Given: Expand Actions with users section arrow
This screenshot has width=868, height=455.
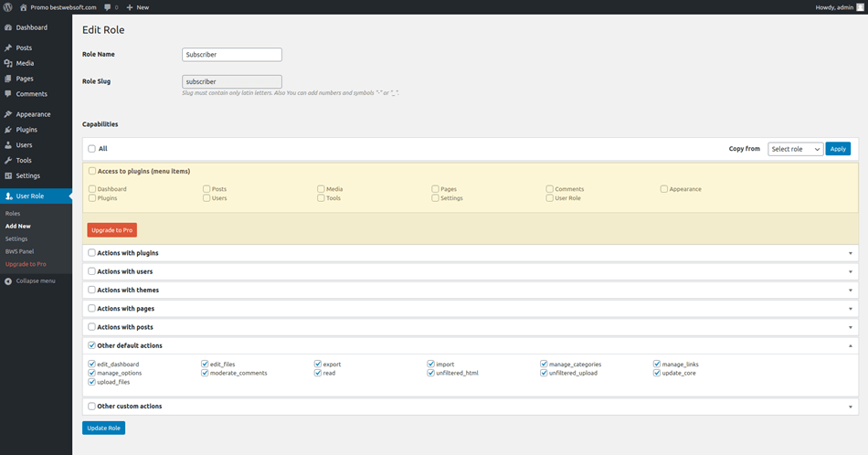Looking at the screenshot, I should pos(851,271).
